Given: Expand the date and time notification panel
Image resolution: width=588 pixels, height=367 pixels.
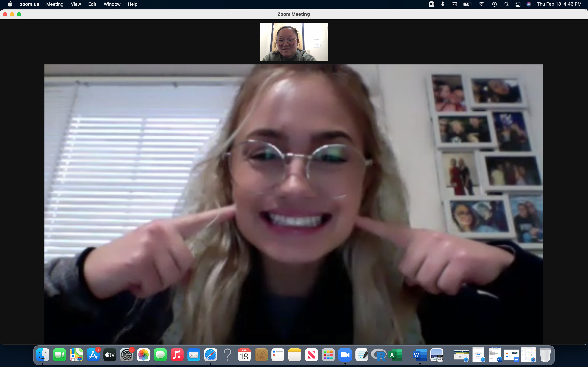Looking at the screenshot, I should [559, 4].
